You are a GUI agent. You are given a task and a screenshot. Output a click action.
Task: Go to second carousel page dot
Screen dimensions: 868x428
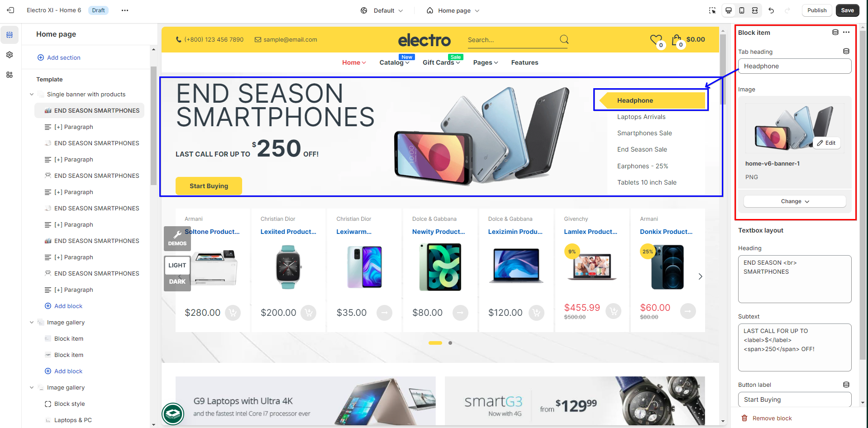pyautogui.click(x=450, y=343)
